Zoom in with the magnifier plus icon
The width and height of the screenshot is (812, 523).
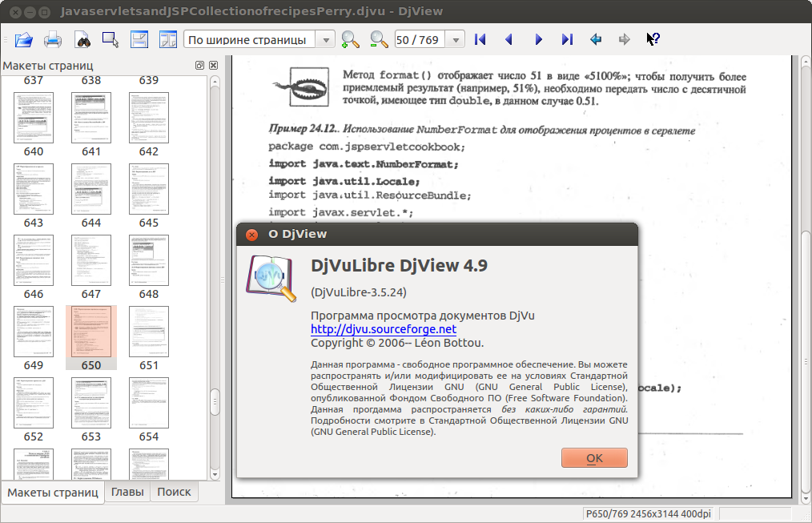(x=350, y=39)
